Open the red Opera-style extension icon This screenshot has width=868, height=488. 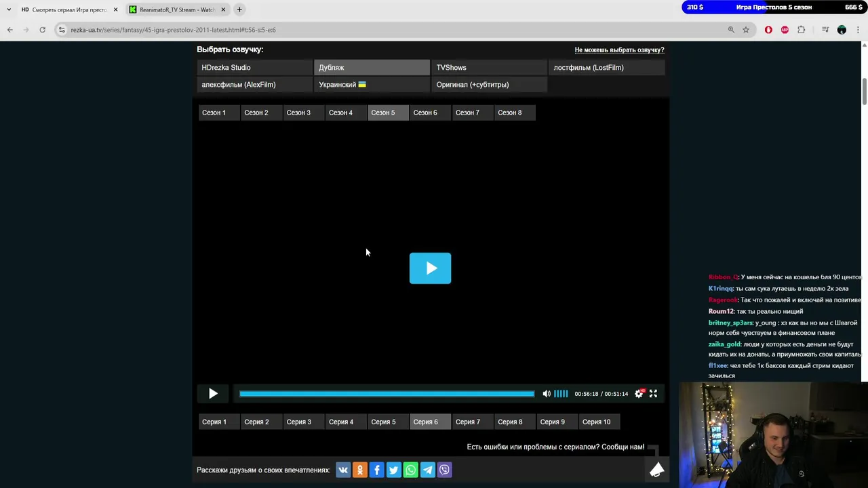768,30
